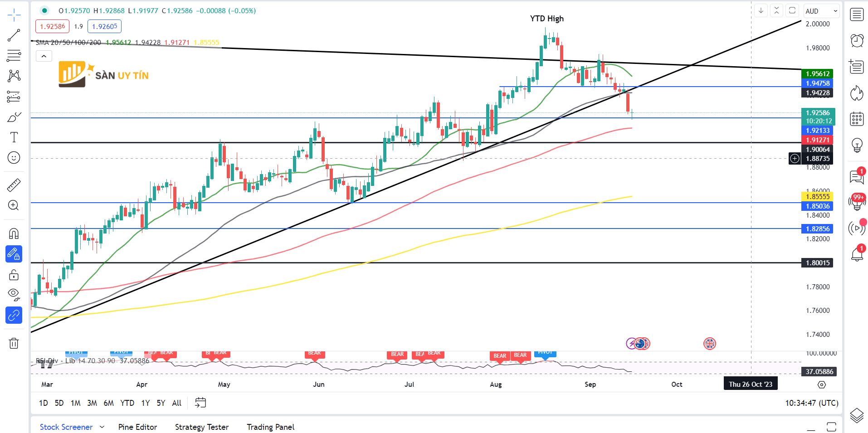The image size is (868, 433).
Task: Remove drawings with the trash icon
Action: pyautogui.click(x=14, y=343)
